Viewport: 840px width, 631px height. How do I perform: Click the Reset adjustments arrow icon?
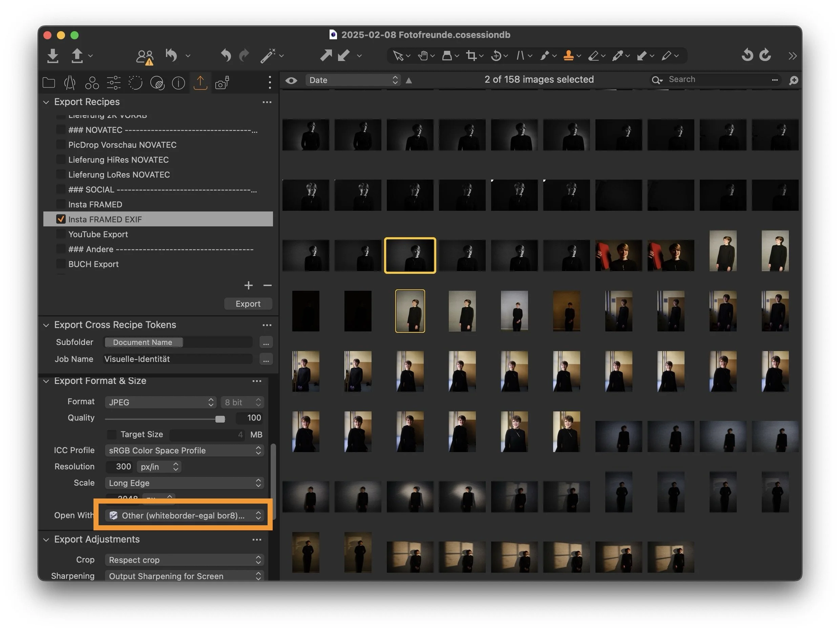click(171, 56)
